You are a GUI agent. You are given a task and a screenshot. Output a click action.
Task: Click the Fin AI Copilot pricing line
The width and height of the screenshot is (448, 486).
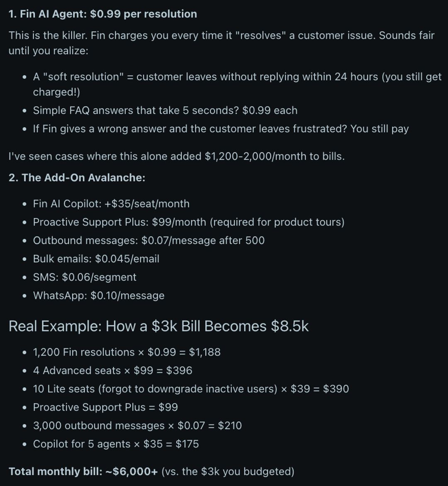[x=111, y=204]
